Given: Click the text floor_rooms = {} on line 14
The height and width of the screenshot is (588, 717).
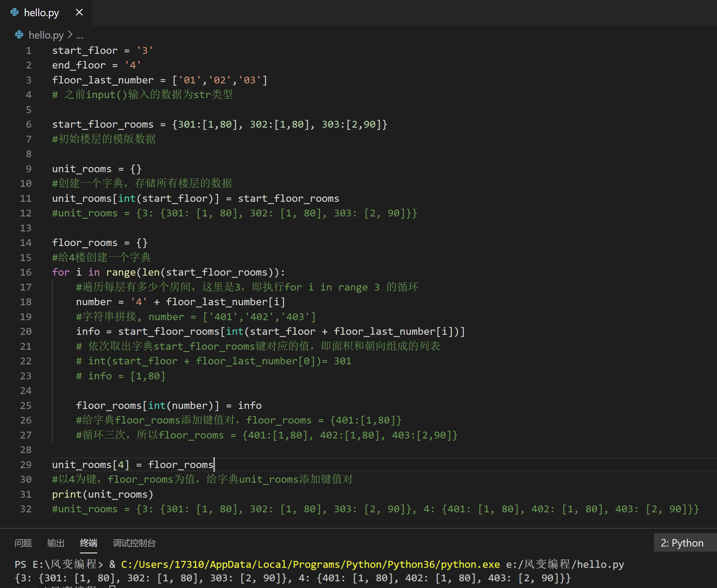Looking at the screenshot, I should tap(100, 243).
